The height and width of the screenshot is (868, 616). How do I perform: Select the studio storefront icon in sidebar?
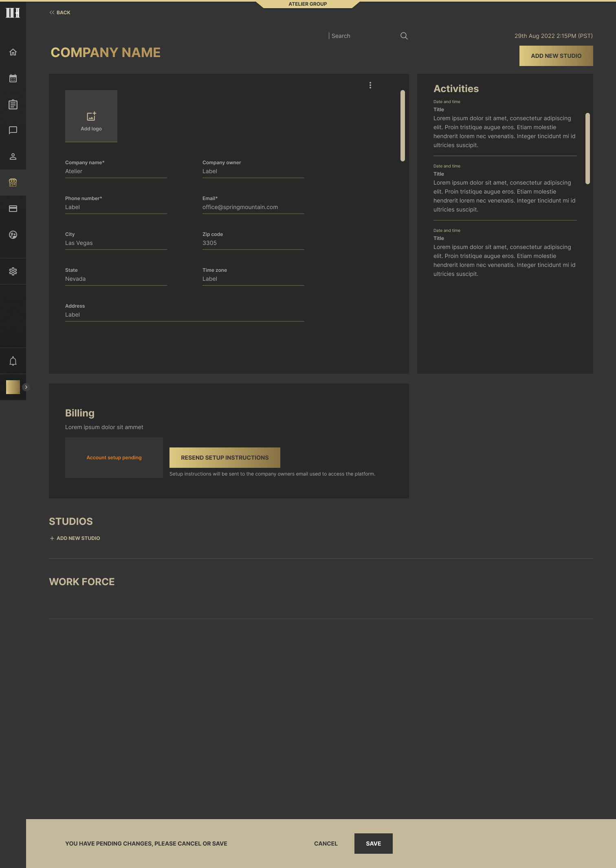tap(13, 183)
